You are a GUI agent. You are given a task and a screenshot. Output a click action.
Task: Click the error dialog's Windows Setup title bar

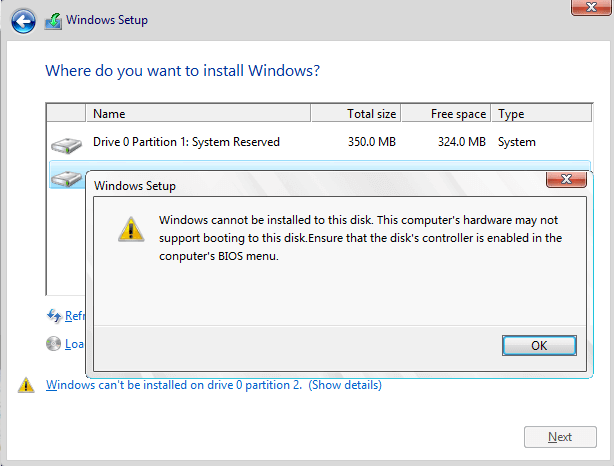(300, 185)
